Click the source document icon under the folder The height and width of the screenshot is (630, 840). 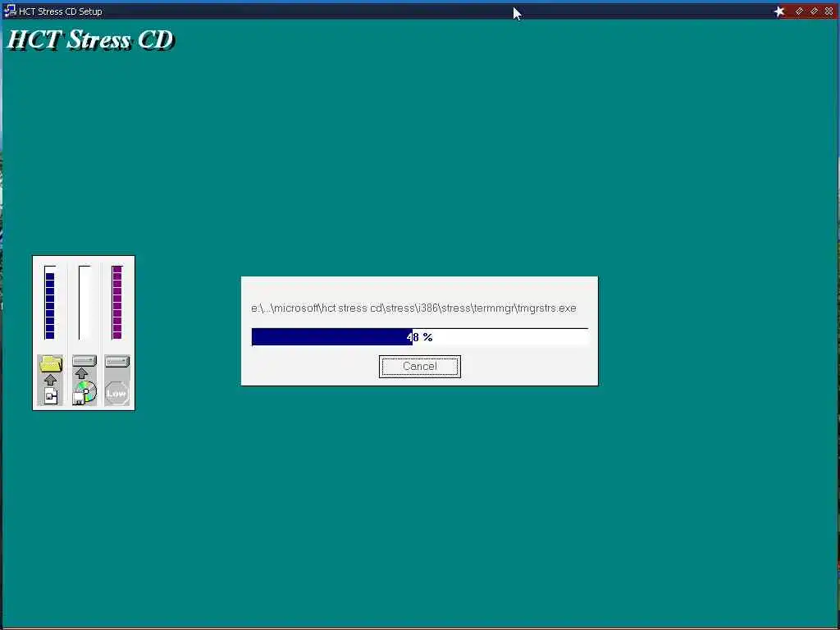[x=51, y=396]
